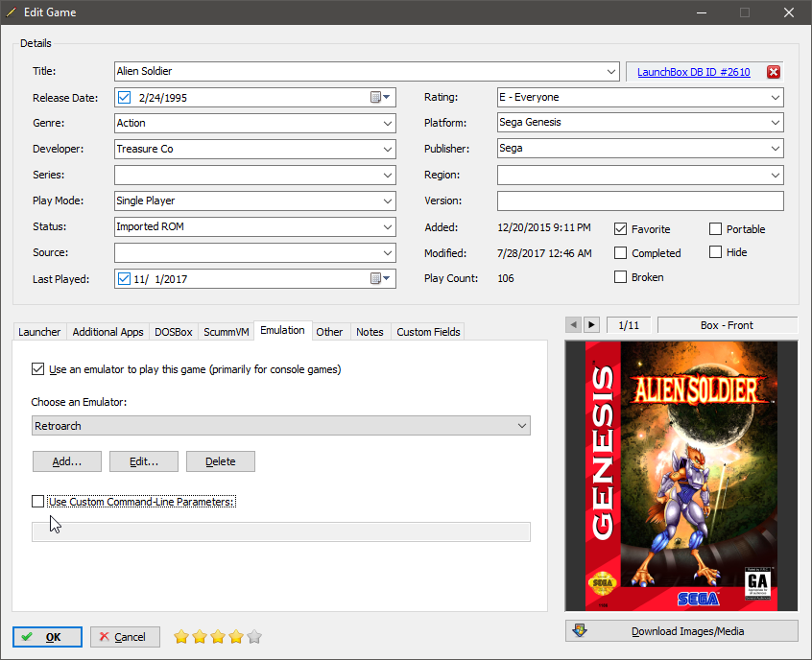Viewport: 812px width, 660px height.
Task: Remove the LaunchBox DB ID with red X icon
Action: (x=774, y=72)
